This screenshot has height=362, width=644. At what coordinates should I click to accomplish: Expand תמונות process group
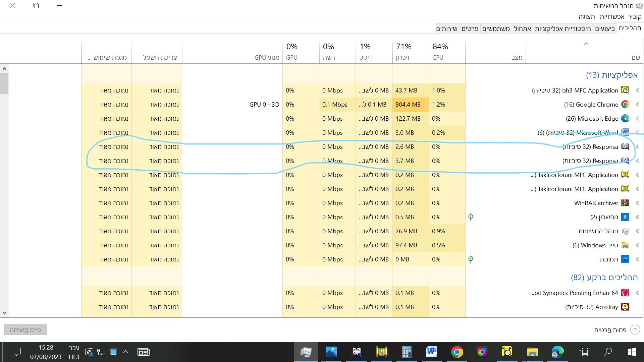coord(637,259)
